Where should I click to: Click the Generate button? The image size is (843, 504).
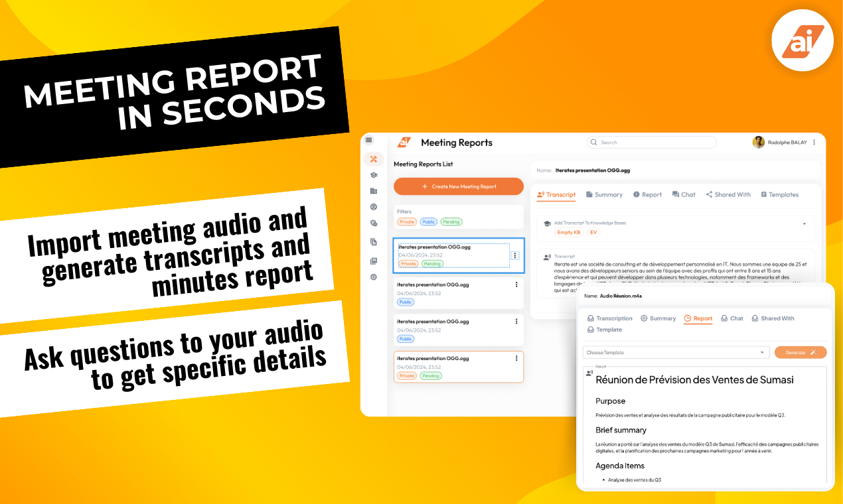pos(801,353)
